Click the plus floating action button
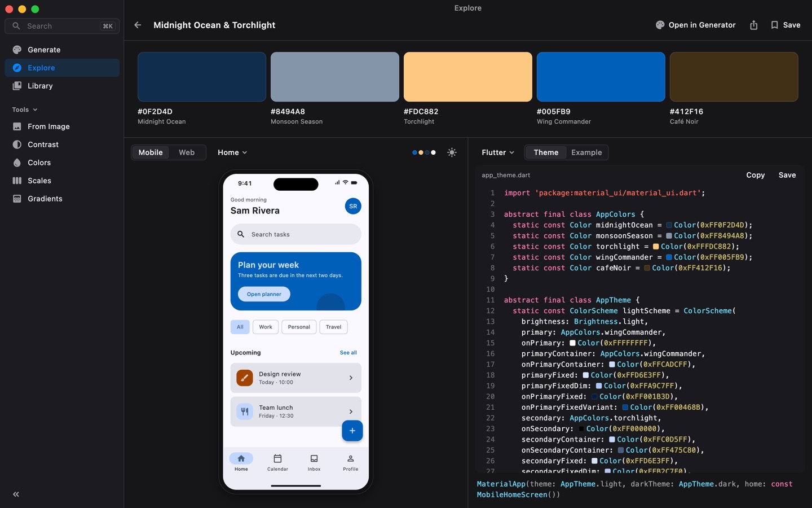812x508 pixels. coord(352,431)
